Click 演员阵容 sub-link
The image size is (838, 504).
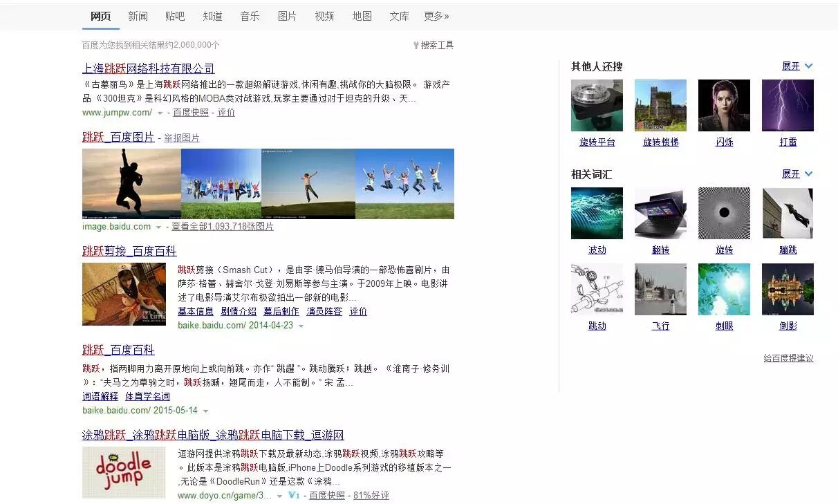point(324,311)
